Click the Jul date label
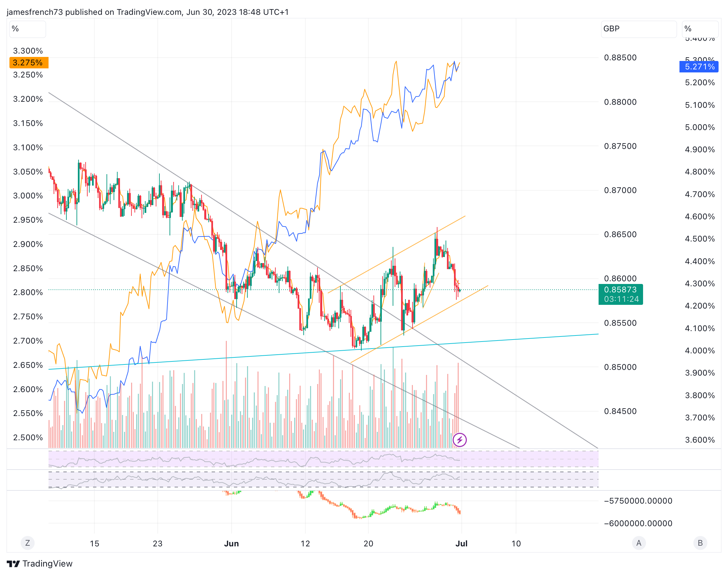The width and height of the screenshot is (728, 576). click(x=461, y=544)
